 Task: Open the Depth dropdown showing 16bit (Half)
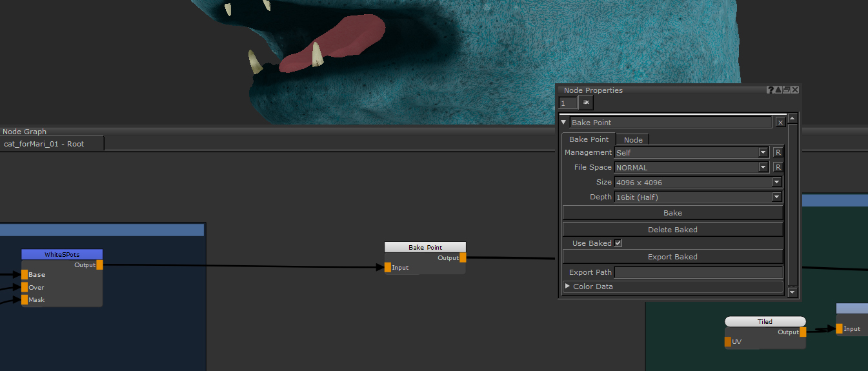776,197
